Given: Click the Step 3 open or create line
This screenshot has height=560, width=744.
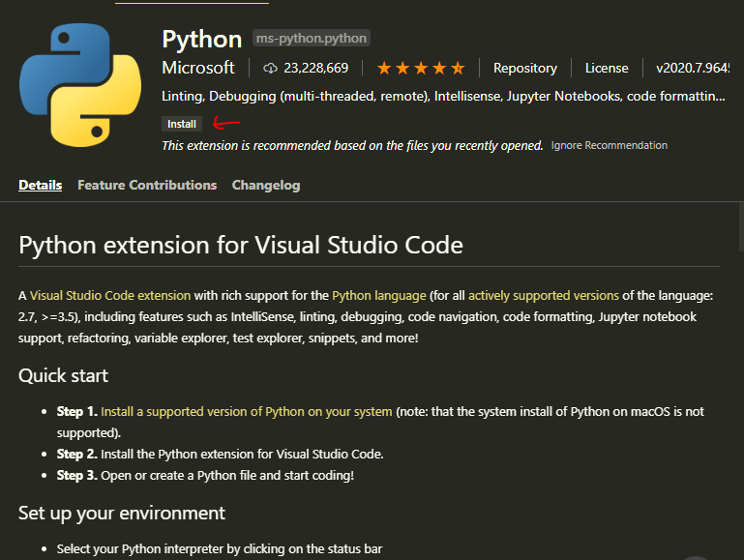Looking at the screenshot, I should [x=205, y=476].
